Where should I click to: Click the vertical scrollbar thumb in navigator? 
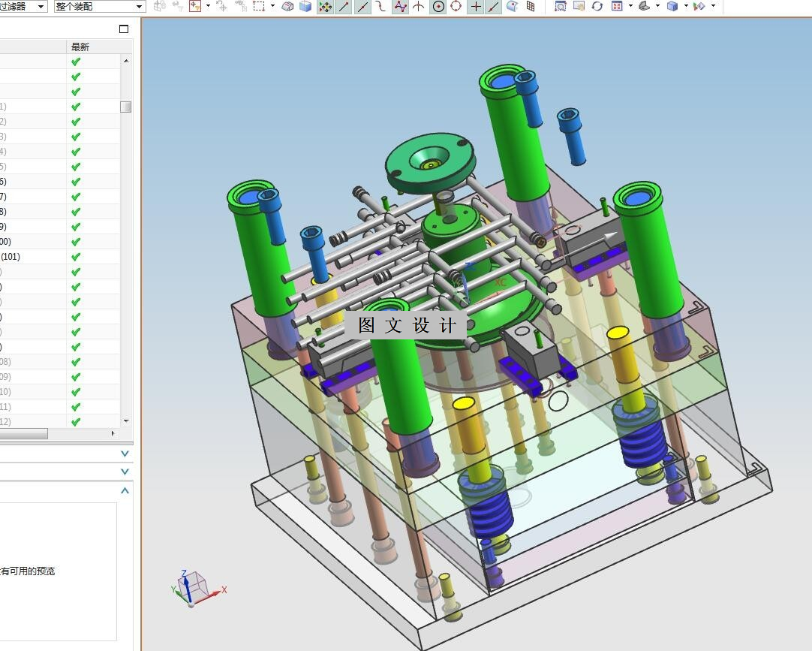(x=126, y=107)
